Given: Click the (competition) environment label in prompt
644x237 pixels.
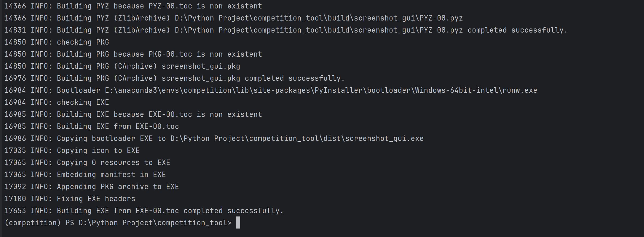Looking at the screenshot, I should pyautogui.click(x=33, y=223).
